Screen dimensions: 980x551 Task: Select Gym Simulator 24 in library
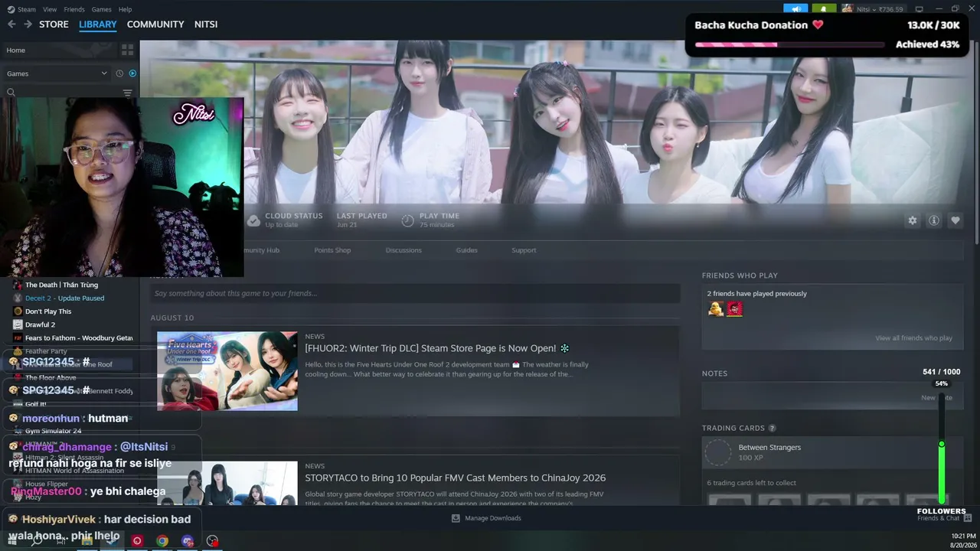point(53,431)
